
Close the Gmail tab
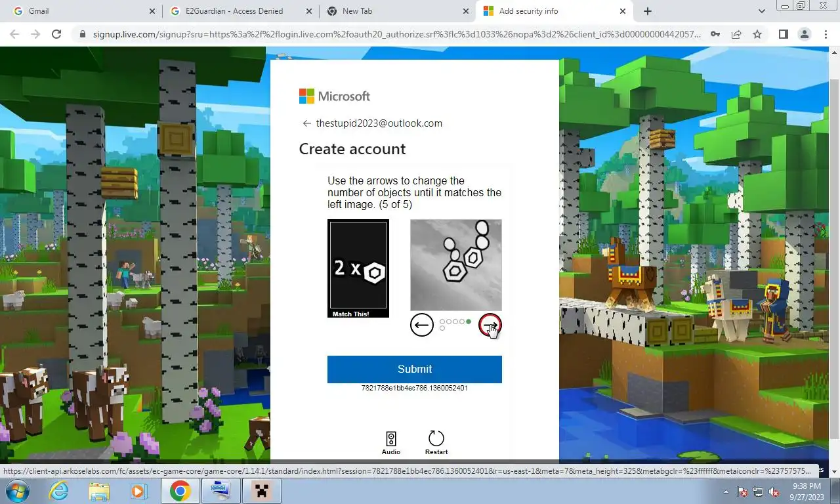(152, 11)
